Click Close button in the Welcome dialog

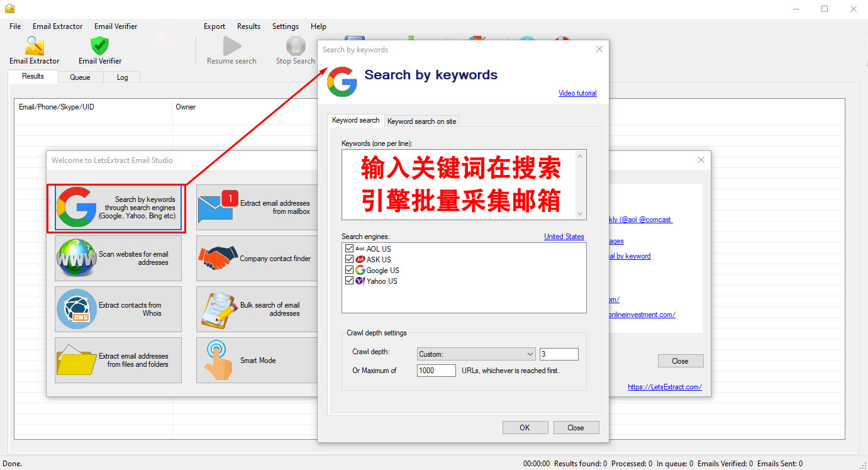point(680,361)
